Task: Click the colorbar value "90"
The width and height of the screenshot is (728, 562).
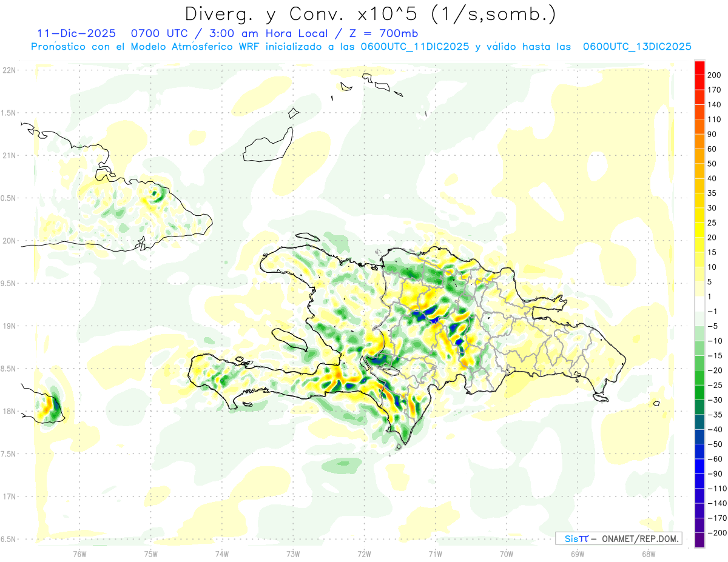Action: point(712,134)
